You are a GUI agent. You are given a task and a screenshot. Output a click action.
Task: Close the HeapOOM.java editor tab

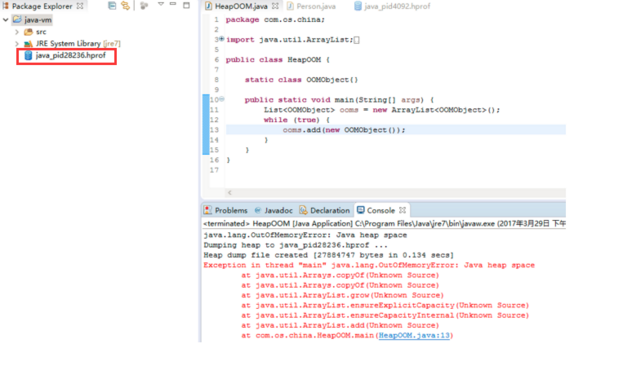[275, 6]
